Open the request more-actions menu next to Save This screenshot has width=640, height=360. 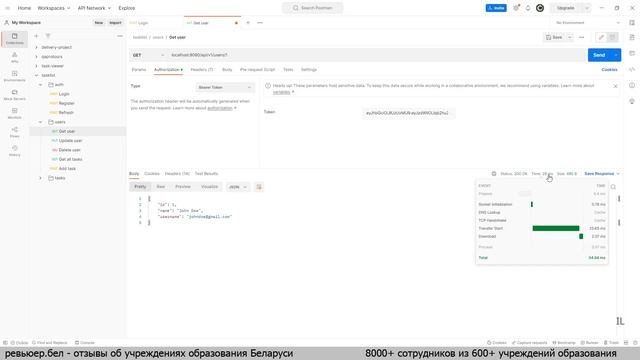582,37
